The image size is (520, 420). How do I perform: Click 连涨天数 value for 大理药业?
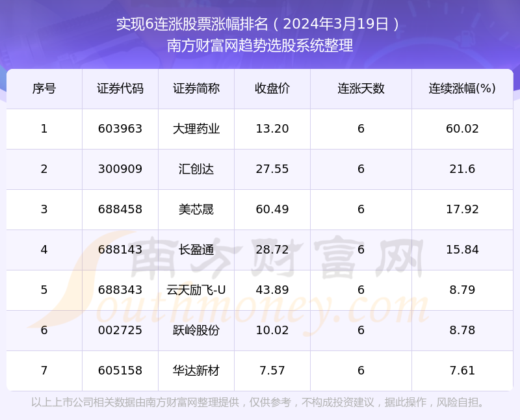361,129
